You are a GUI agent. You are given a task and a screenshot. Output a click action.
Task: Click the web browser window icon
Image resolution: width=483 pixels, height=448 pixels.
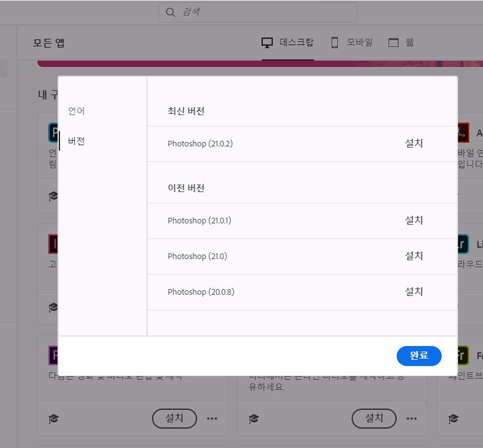394,43
